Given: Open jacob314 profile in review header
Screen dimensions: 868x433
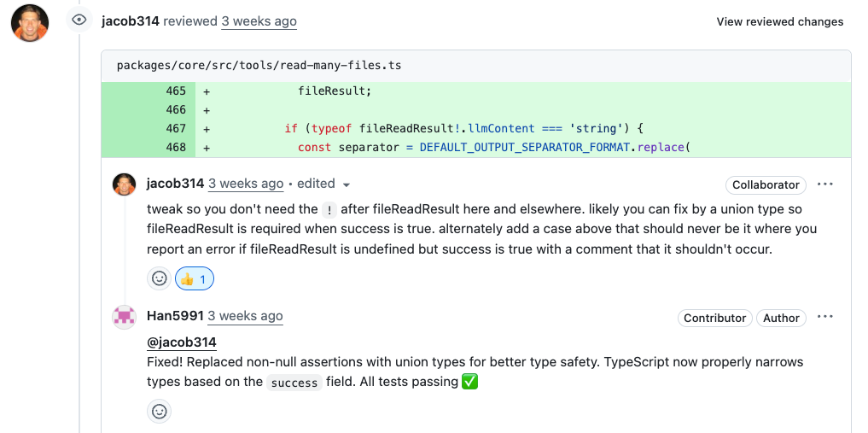Looking at the screenshot, I should coord(130,21).
